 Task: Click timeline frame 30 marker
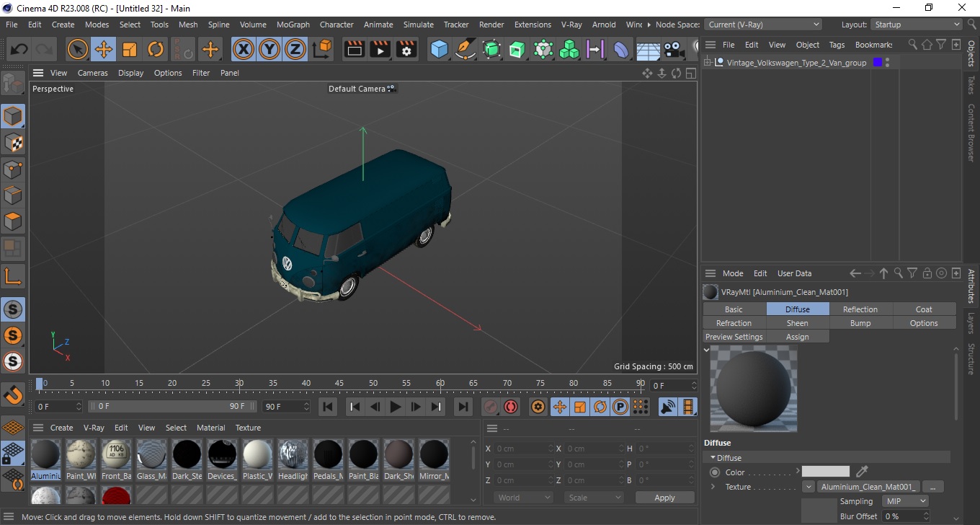[239, 383]
